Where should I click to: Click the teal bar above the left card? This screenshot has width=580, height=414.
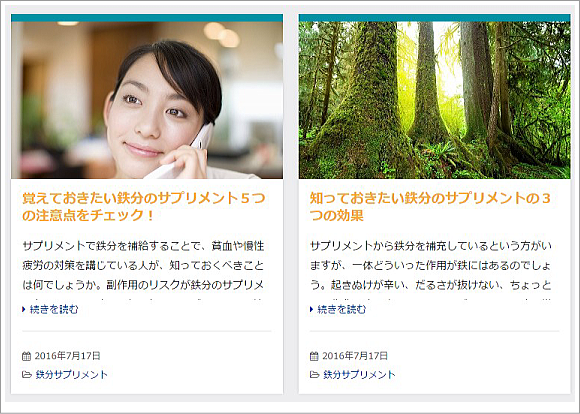(147, 18)
